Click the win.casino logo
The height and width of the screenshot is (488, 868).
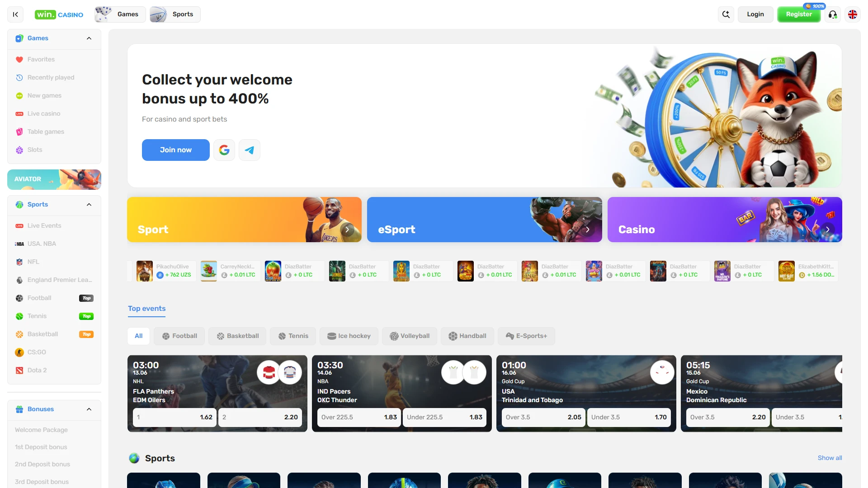pos(59,14)
